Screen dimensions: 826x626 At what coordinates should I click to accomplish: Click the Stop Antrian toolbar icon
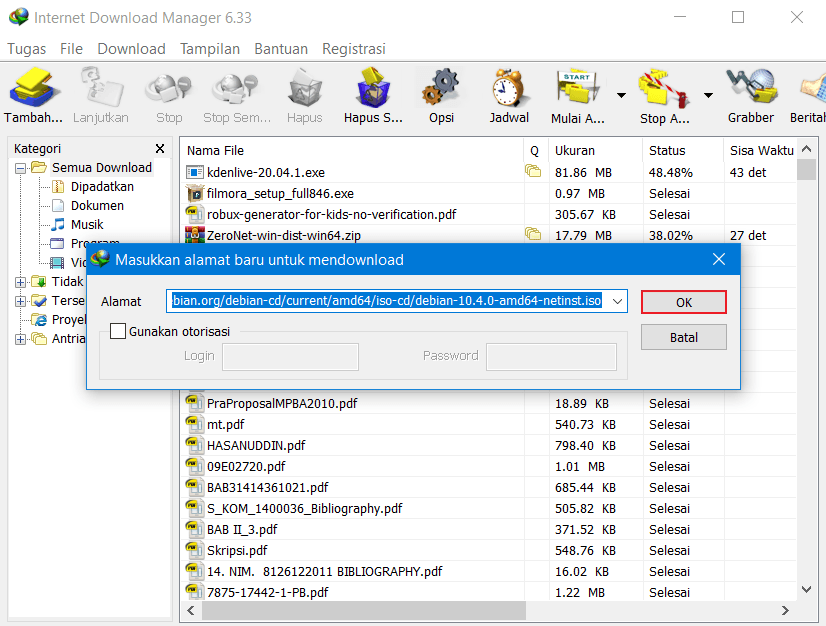coord(664,89)
